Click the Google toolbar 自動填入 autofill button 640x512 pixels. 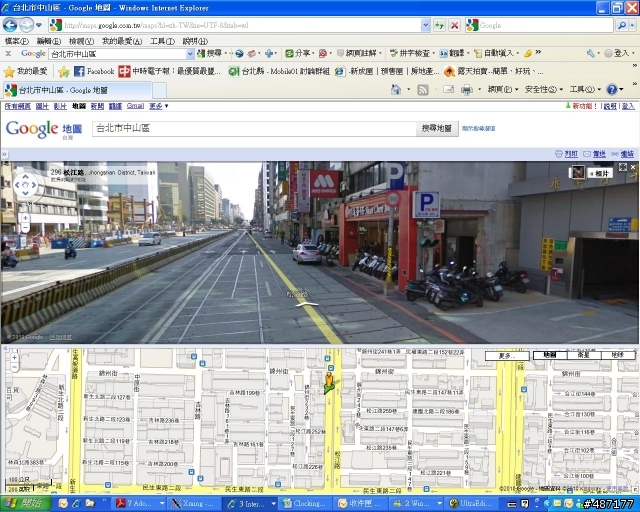pyautogui.click(x=494, y=53)
